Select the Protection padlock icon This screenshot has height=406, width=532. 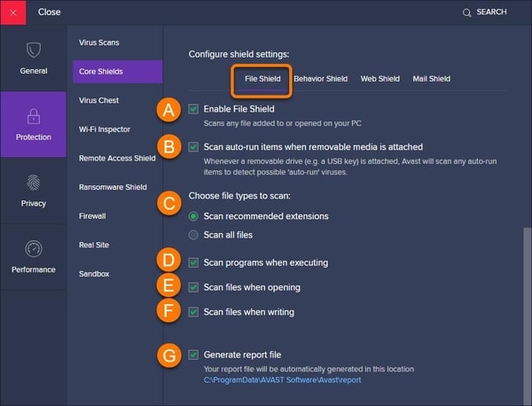(33, 117)
